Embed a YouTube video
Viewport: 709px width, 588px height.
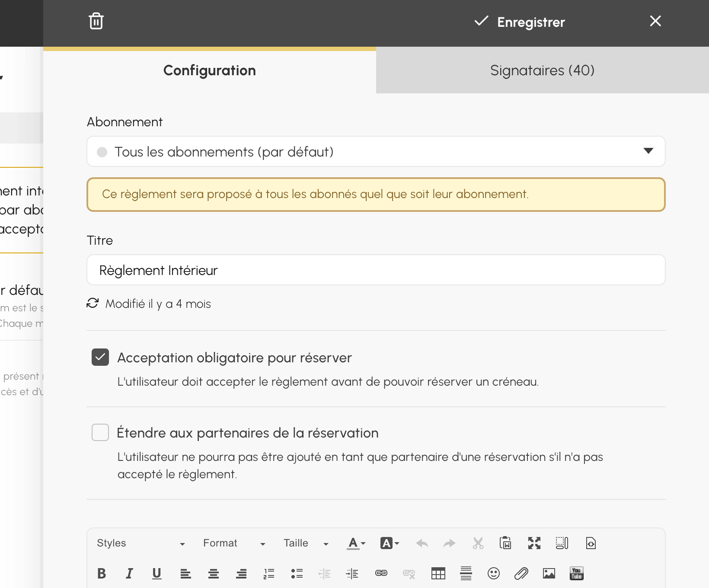pyautogui.click(x=577, y=573)
